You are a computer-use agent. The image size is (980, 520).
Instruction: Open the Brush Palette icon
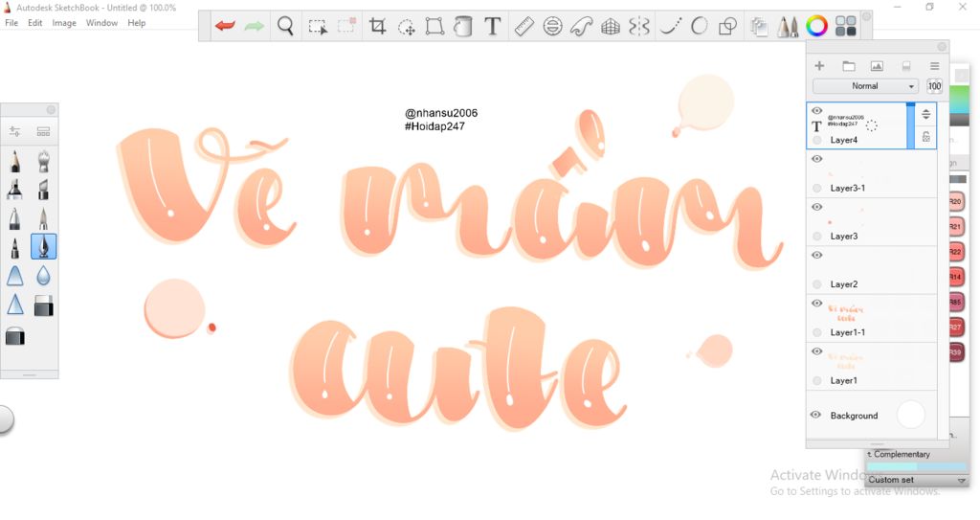point(788,26)
